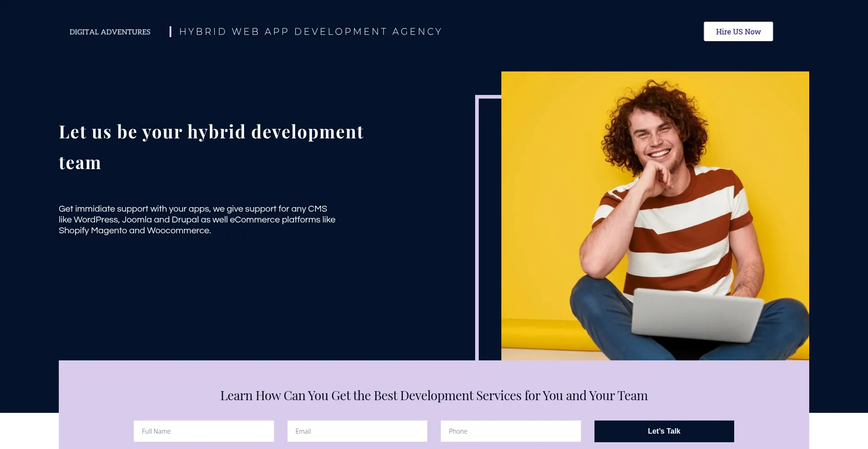
Task: Click the paragraph about immediate CMS support
Action: coord(197,219)
